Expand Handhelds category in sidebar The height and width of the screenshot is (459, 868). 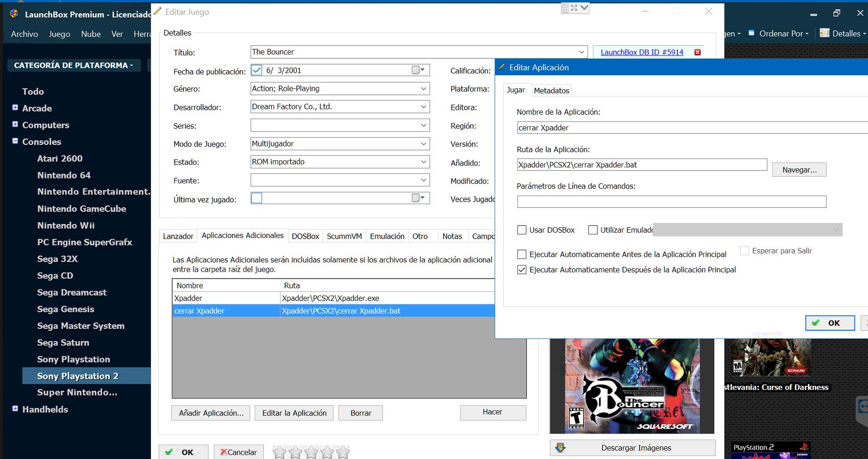click(15, 408)
